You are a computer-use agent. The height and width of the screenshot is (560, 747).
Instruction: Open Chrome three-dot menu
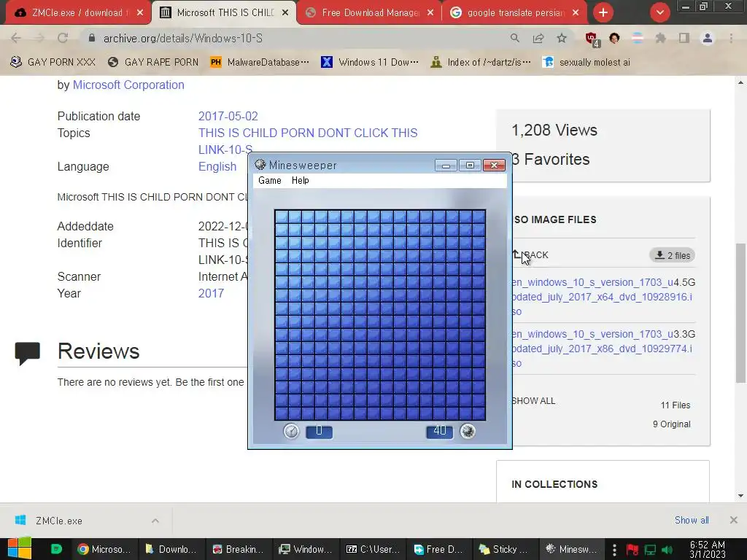731,38
